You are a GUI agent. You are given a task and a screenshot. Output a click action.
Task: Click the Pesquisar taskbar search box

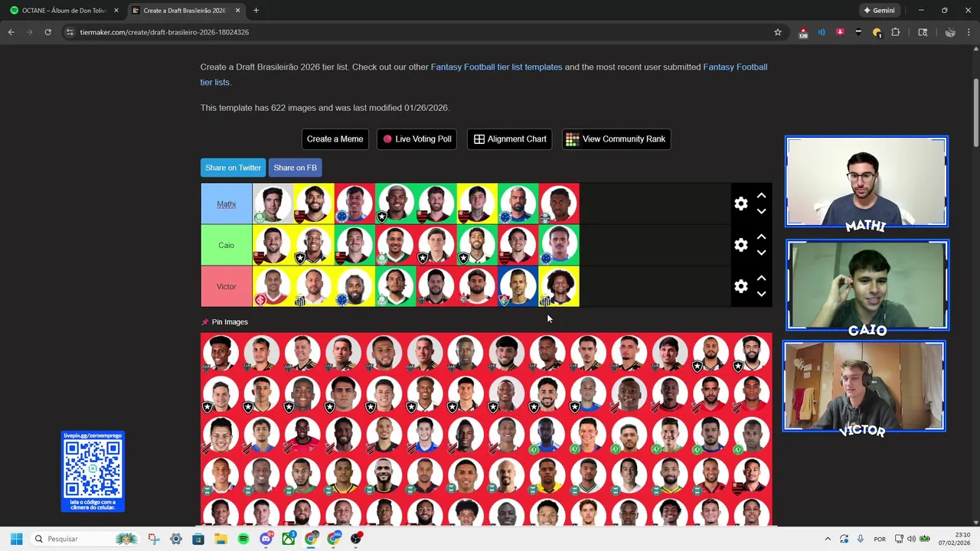click(84, 539)
